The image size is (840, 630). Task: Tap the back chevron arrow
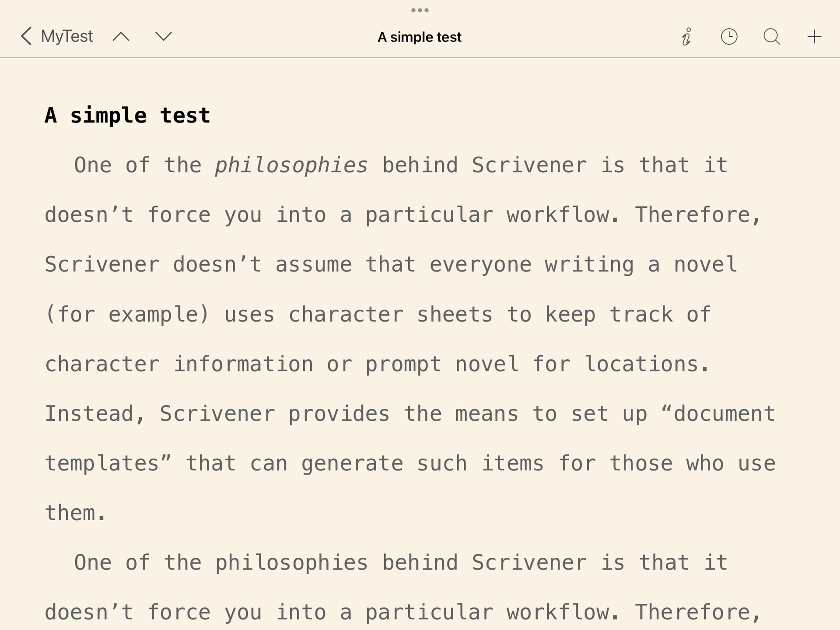[26, 36]
